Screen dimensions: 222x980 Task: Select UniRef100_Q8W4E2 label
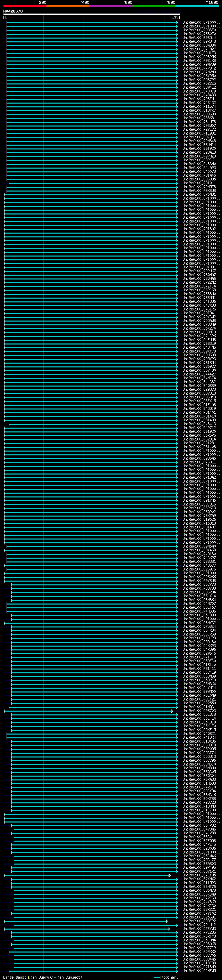coord(199,87)
